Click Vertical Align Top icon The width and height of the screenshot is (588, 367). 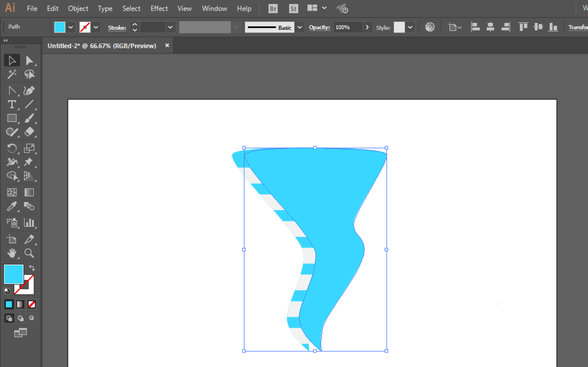pos(523,27)
